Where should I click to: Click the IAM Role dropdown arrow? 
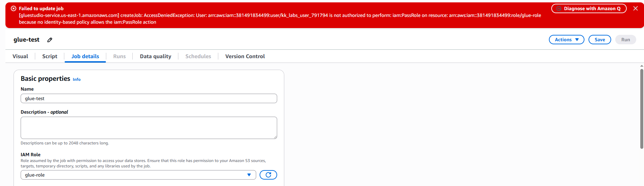click(249, 175)
